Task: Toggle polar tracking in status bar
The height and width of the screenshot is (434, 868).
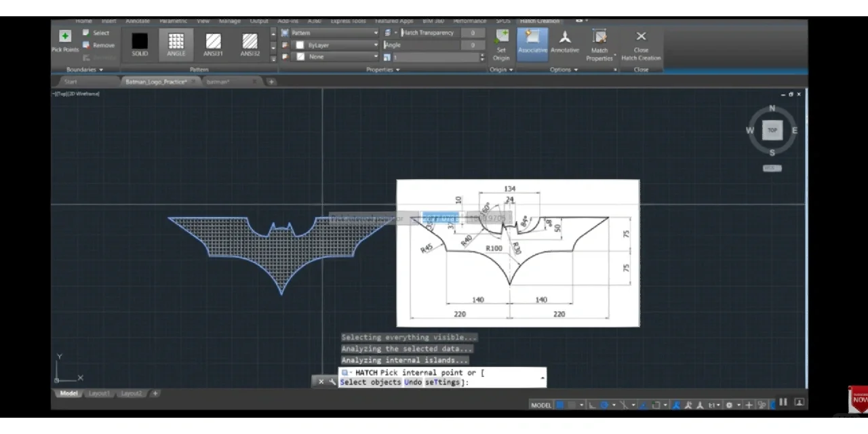Action: tap(604, 405)
